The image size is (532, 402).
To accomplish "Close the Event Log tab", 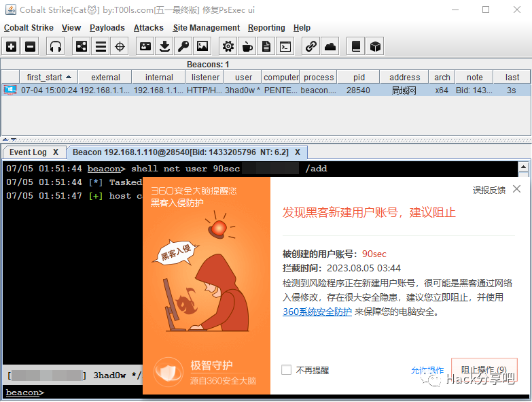I will (56, 152).
